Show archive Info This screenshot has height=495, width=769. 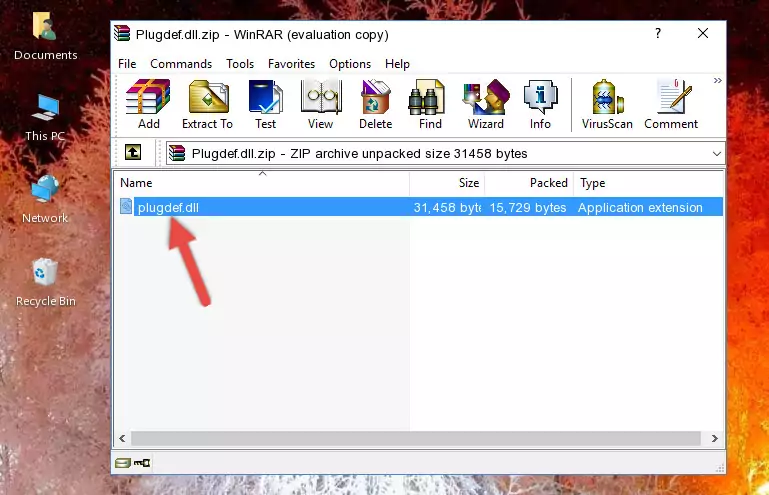tap(540, 104)
